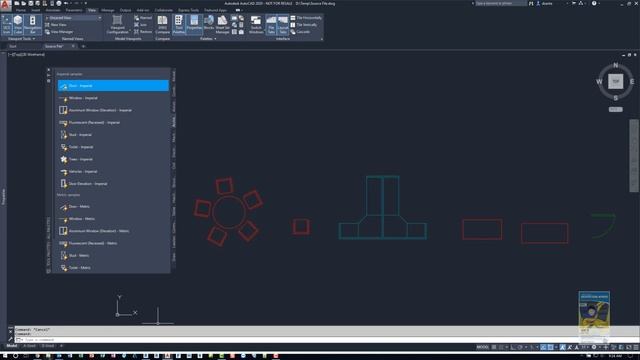Click Cascade windows

point(300,32)
